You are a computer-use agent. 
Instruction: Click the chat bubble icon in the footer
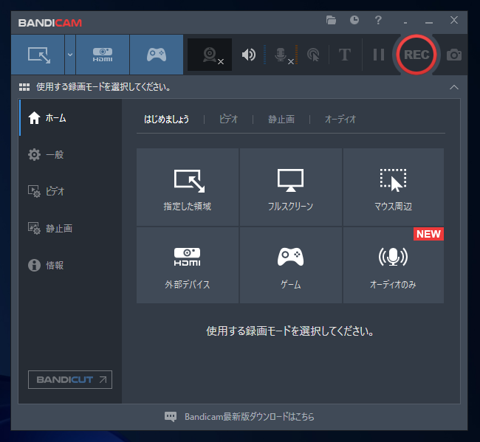(171, 417)
